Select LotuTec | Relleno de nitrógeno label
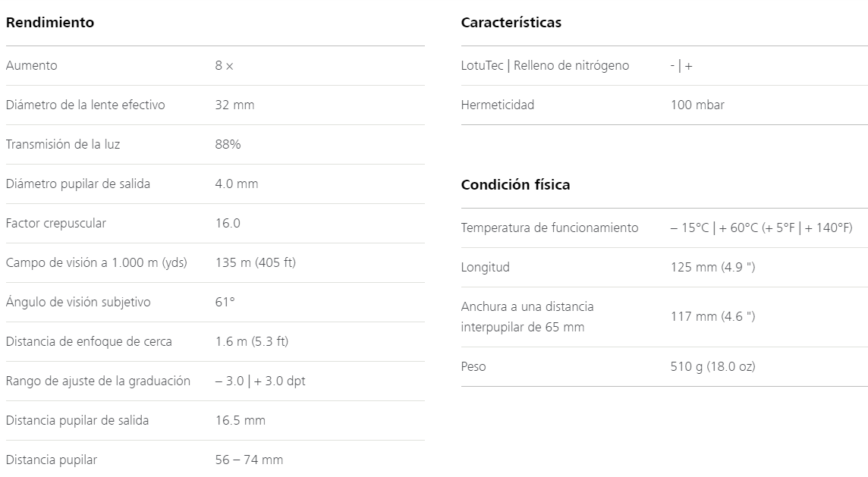Viewport: 868px width, 477px height. 546,66
